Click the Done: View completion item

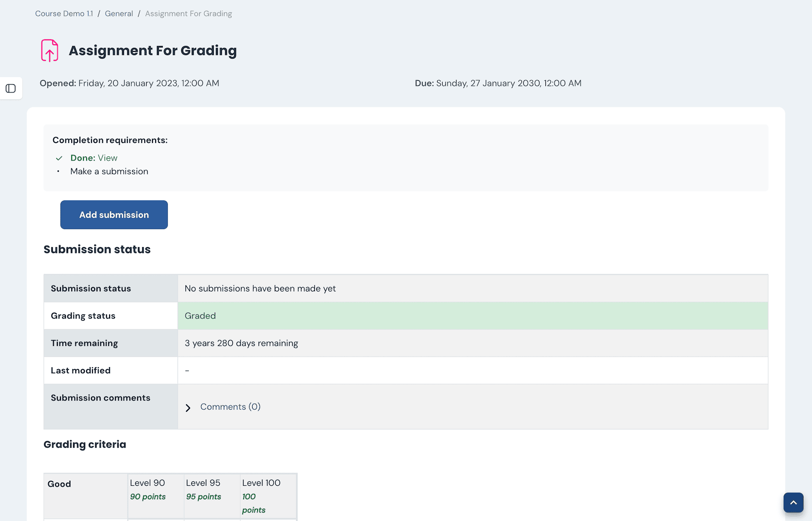point(94,158)
